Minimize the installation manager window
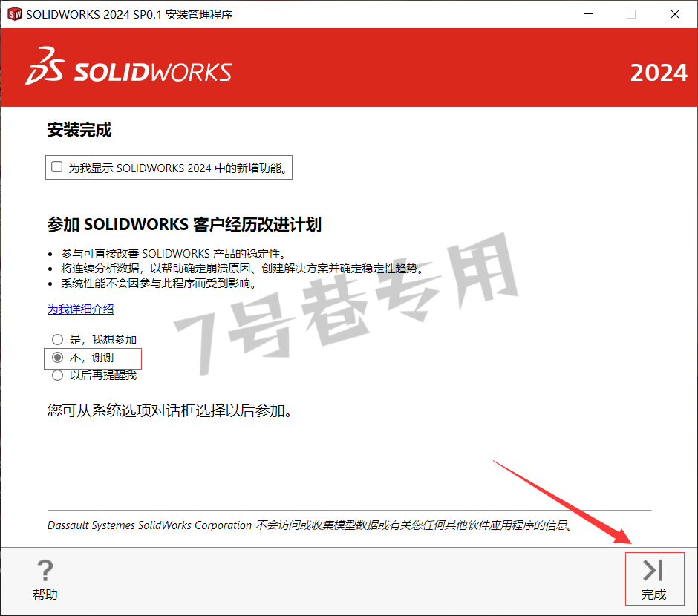 point(588,14)
